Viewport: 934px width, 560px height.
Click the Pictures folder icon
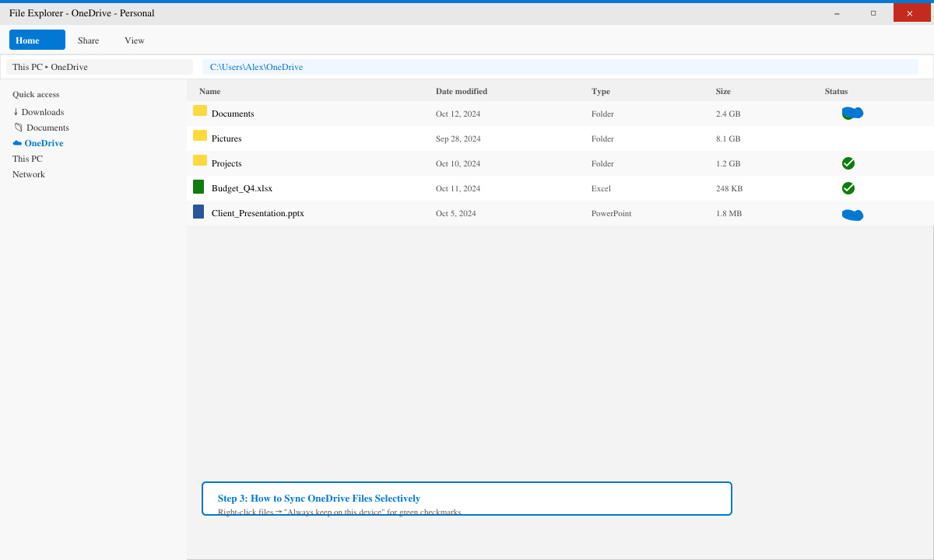coord(200,135)
